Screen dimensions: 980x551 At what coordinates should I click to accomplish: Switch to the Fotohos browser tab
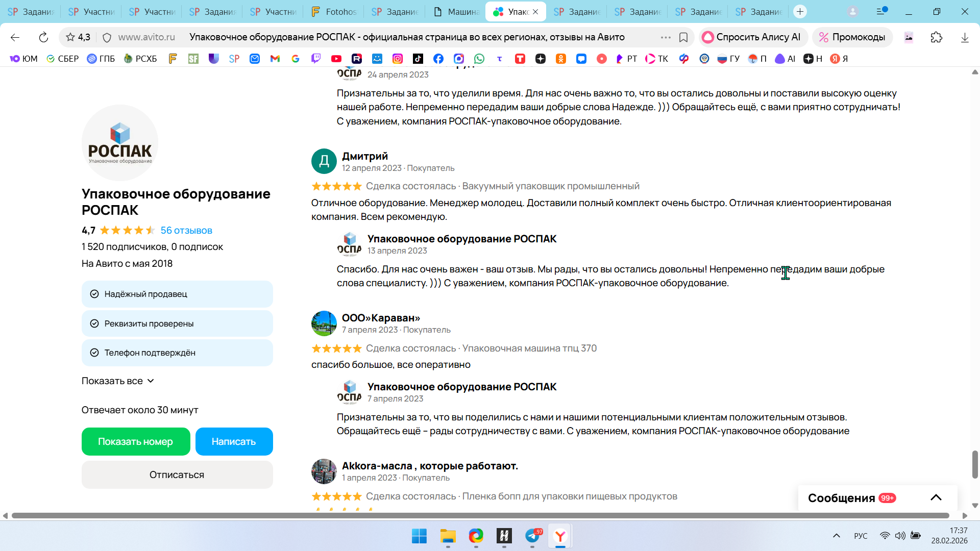334,11
